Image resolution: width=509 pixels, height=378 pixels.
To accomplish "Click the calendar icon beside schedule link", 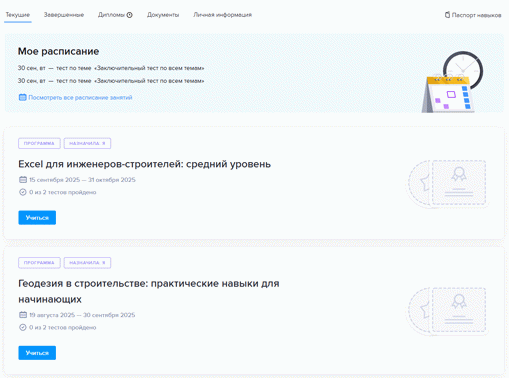I will point(22,97).
